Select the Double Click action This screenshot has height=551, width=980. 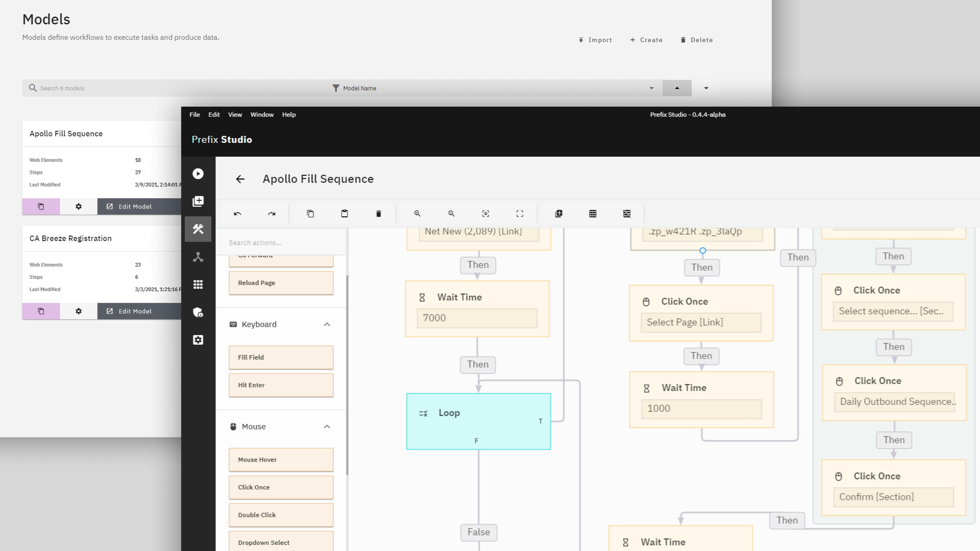coord(281,515)
